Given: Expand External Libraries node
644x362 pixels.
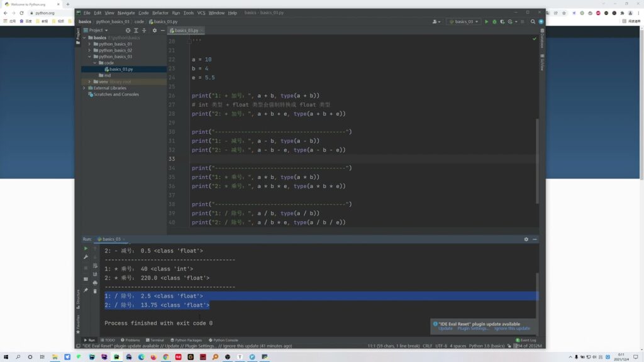Looking at the screenshot, I should [x=84, y=88].
